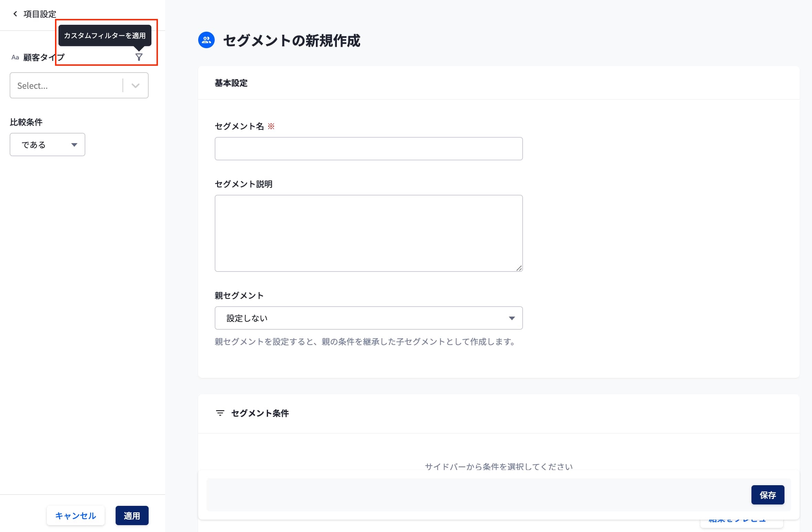
Task: Click the chevron arrow in Select... box
Action: [x=136, y=86]
